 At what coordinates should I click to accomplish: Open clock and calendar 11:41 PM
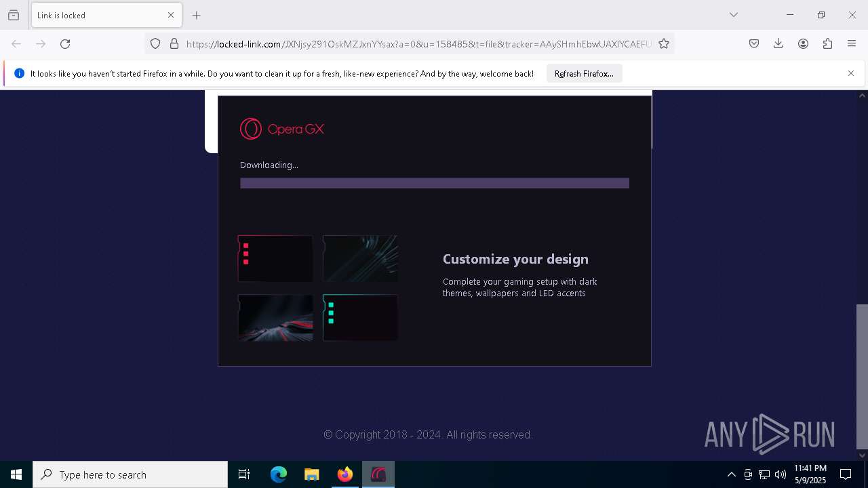pos(810,474)
